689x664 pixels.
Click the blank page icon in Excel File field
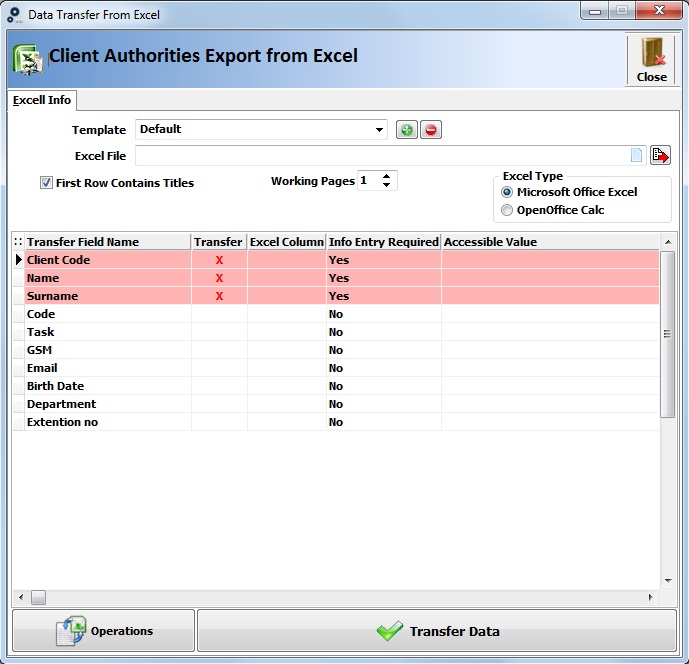click(636, 155)
